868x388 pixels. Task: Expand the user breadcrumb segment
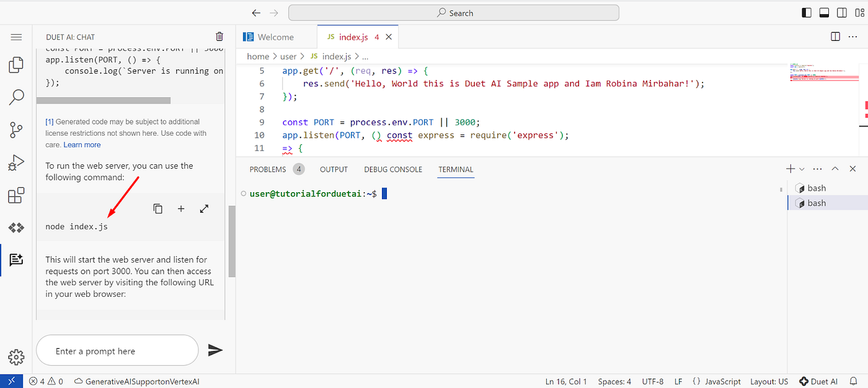[288, 56]
